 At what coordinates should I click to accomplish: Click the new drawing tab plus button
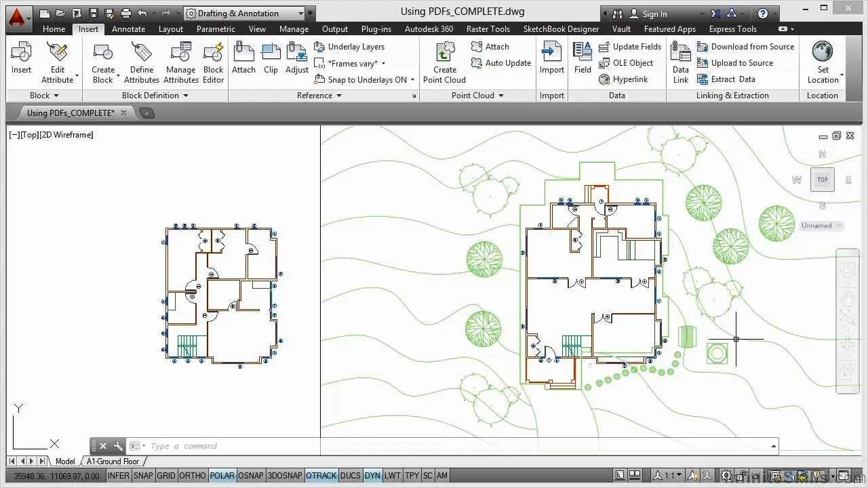click(x=146, y=113)
